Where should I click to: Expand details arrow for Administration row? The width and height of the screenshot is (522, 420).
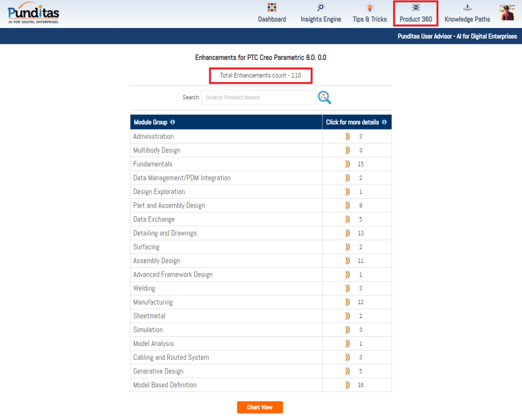pyautogui.click(x=347, y=136)
